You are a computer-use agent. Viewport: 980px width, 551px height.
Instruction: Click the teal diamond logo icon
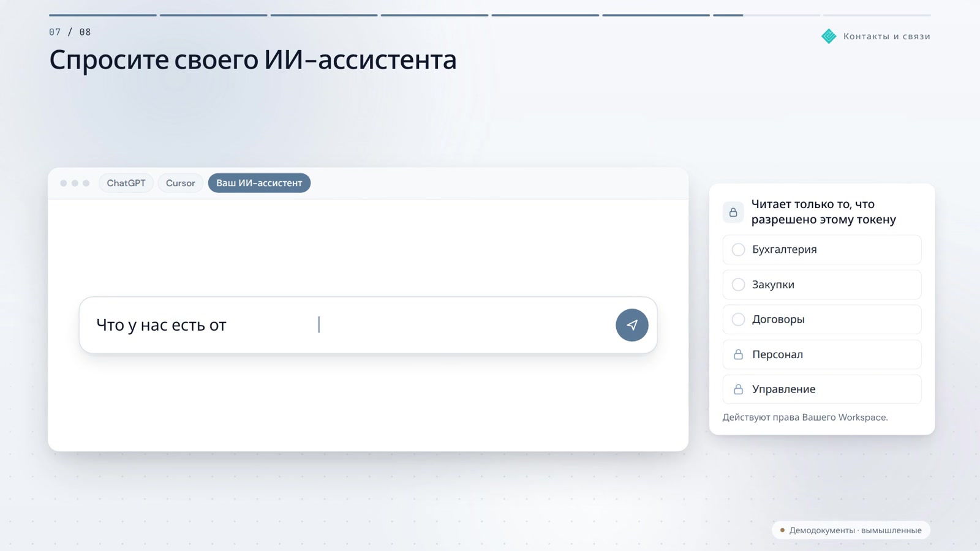coord(829,36)
